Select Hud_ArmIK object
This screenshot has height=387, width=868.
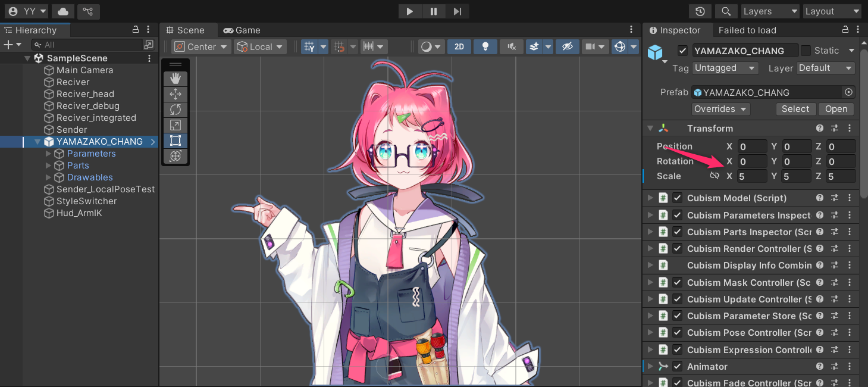[x=79, y=213]
